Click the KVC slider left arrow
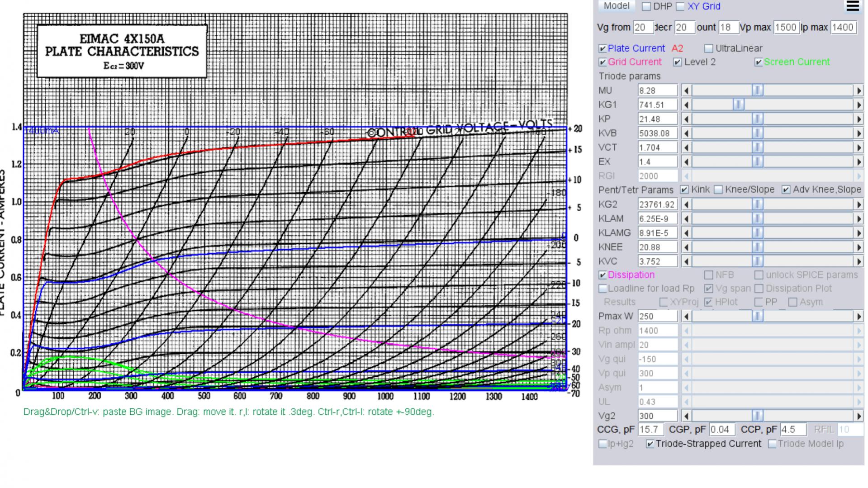The width and height of the screenshot is (868, 488). (686, 261)
